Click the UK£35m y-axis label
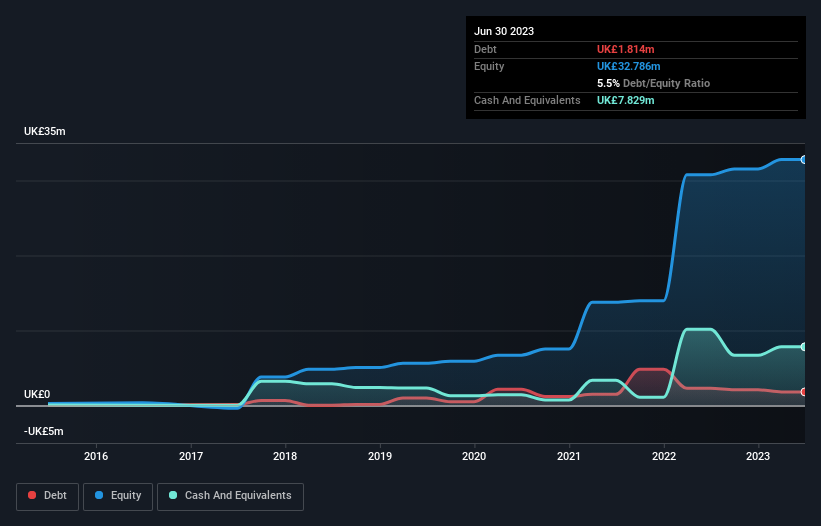The height and width of the screenshot is (526, 821). pos(45,131)
